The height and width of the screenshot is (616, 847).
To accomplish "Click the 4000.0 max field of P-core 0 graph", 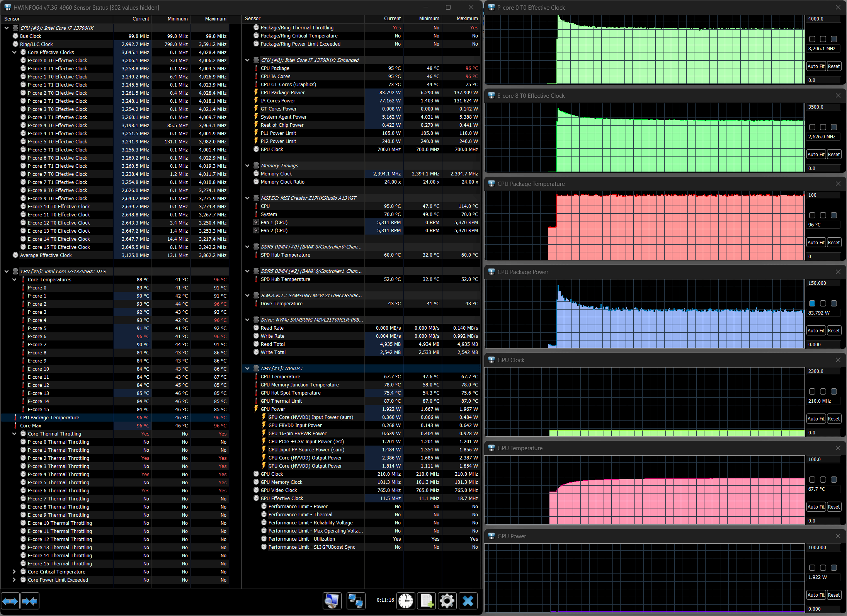I will coord(823,19).
